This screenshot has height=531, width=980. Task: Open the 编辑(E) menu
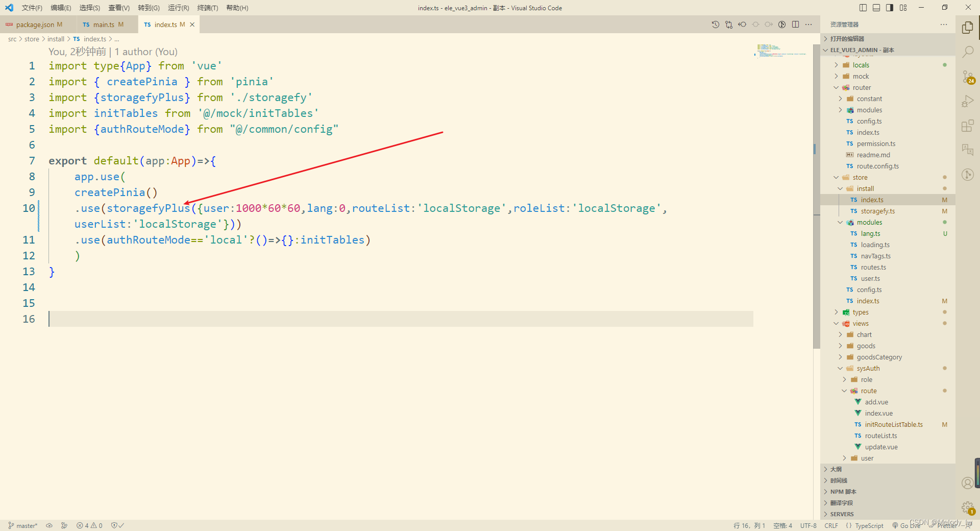tap(61, 8)
